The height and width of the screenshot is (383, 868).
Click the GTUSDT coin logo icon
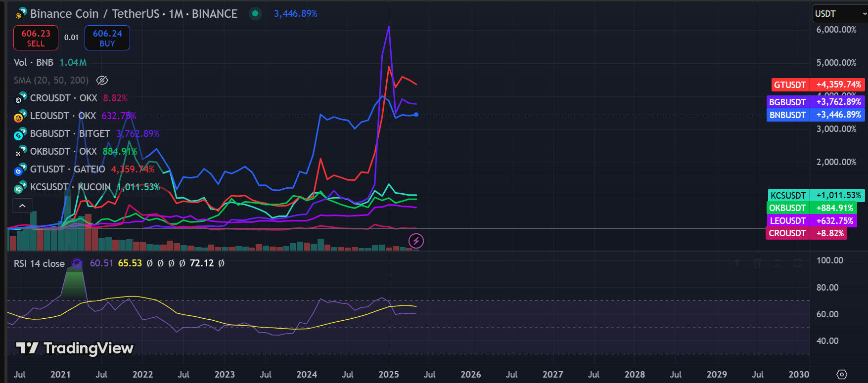[20, 170]
